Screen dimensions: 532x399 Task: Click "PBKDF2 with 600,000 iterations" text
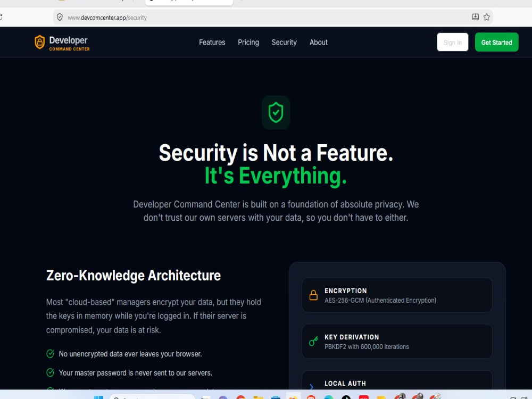point(367,347)
